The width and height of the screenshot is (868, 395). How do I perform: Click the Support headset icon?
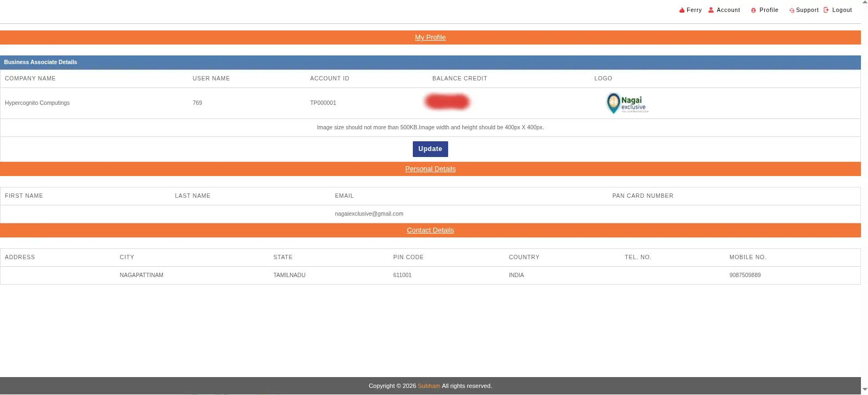[791, 10]
